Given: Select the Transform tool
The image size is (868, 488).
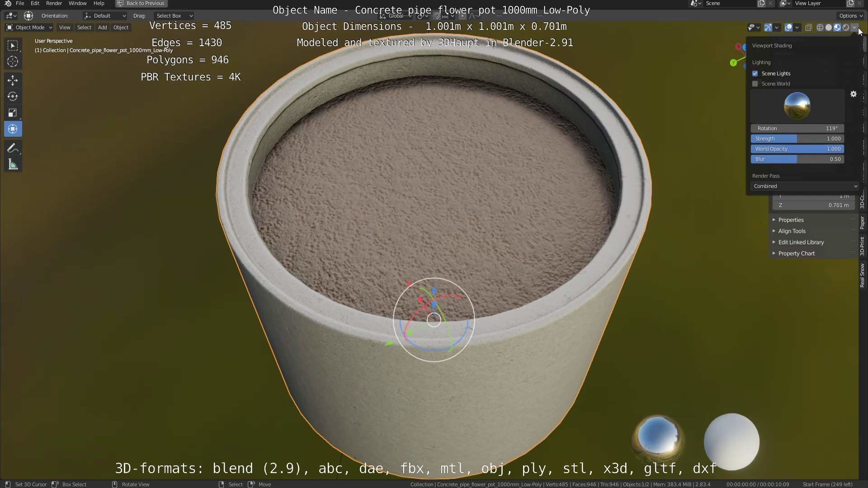Looking at the screenshot, I should 13,129.
